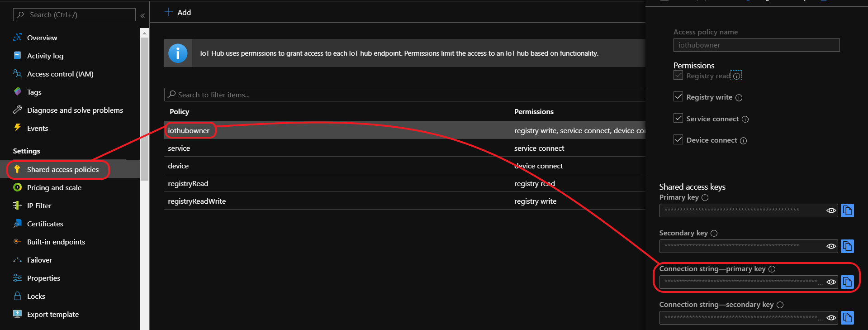868x330 pixels.
Task: Go to Access control (IAM)
Action: click(60, 74)
